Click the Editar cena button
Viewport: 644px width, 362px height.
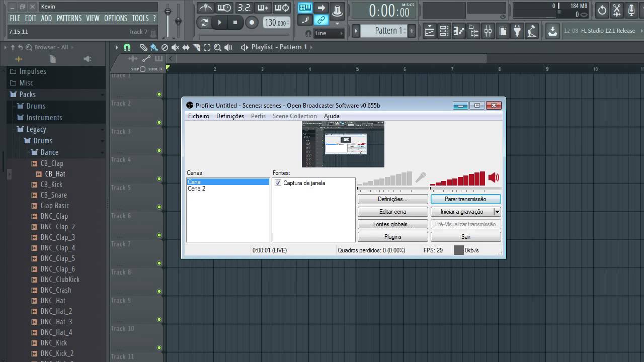tap(393, 212)
